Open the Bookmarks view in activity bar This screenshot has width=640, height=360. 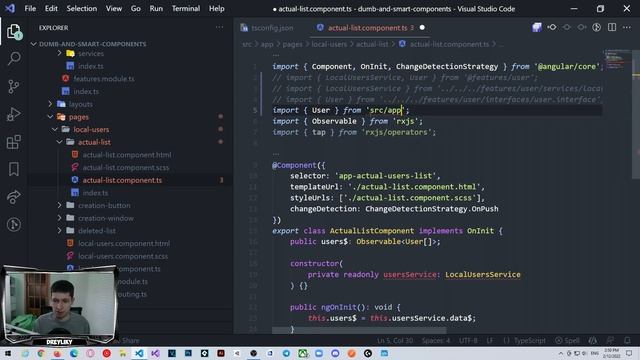tap(13, 169)
